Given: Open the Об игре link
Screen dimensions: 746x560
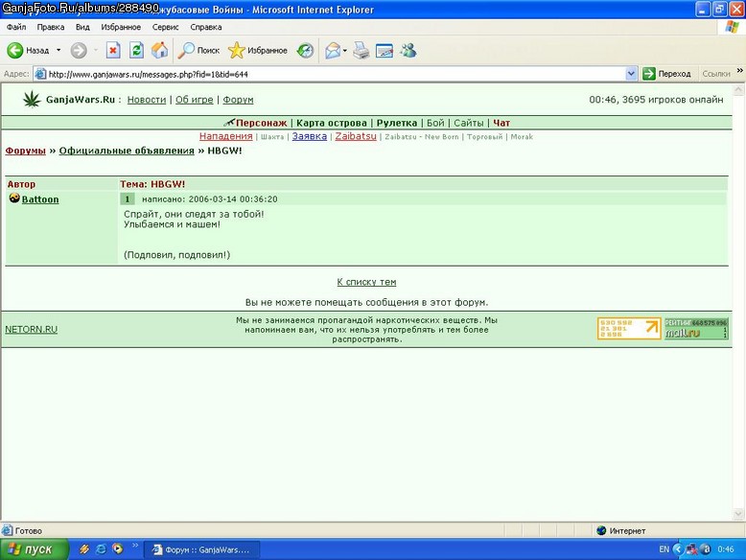Looking at the screenshot, I should pyautogui.click(x=194, y=100).
